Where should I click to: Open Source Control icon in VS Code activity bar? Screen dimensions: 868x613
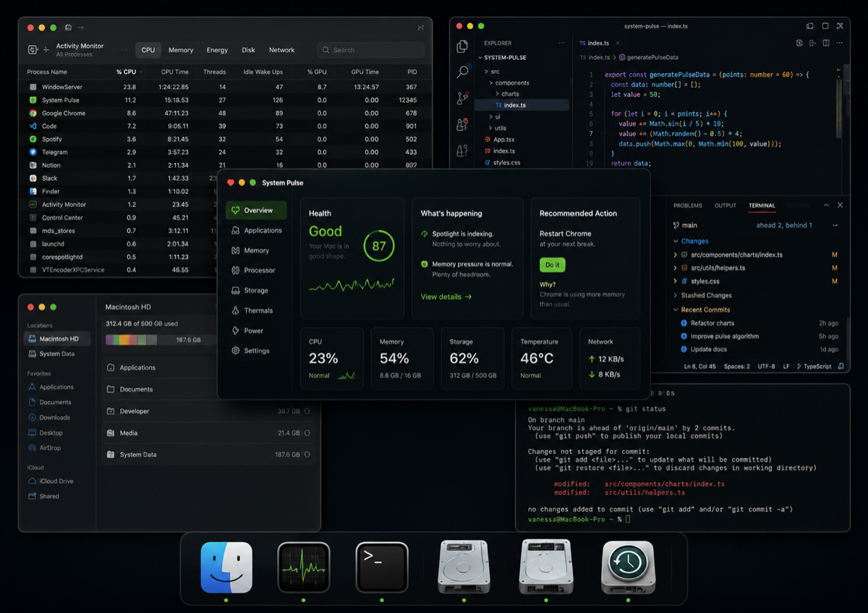click(x=462, y=98)
